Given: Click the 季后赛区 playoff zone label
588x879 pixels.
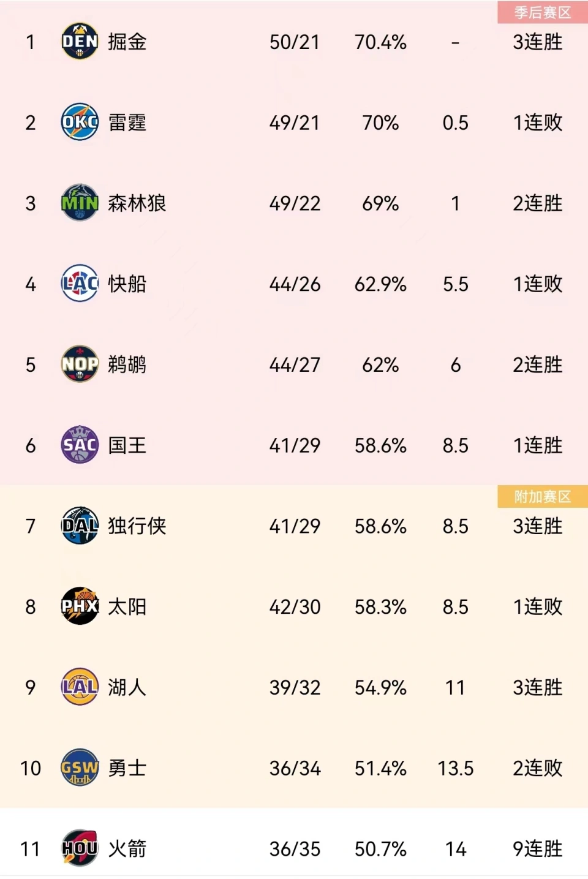Looking at the screenshot, I should tap(543, 12).
